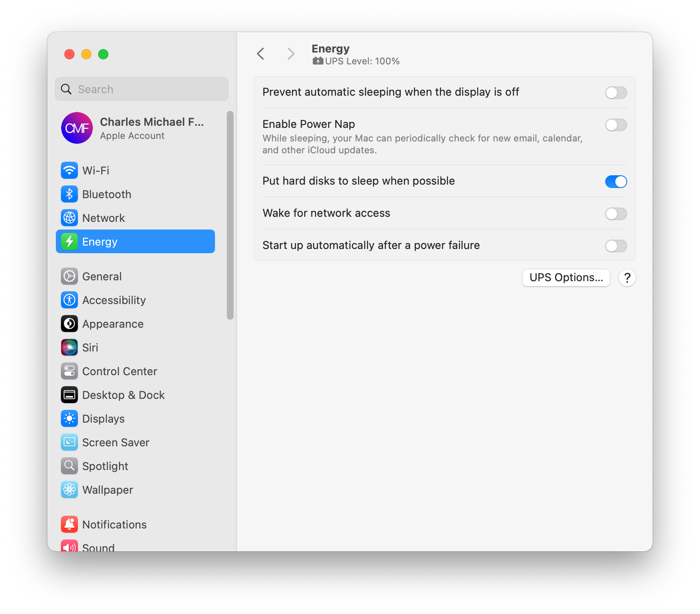Open Displays settings
The width and height of the screenshot is (700, 614).
135,419
